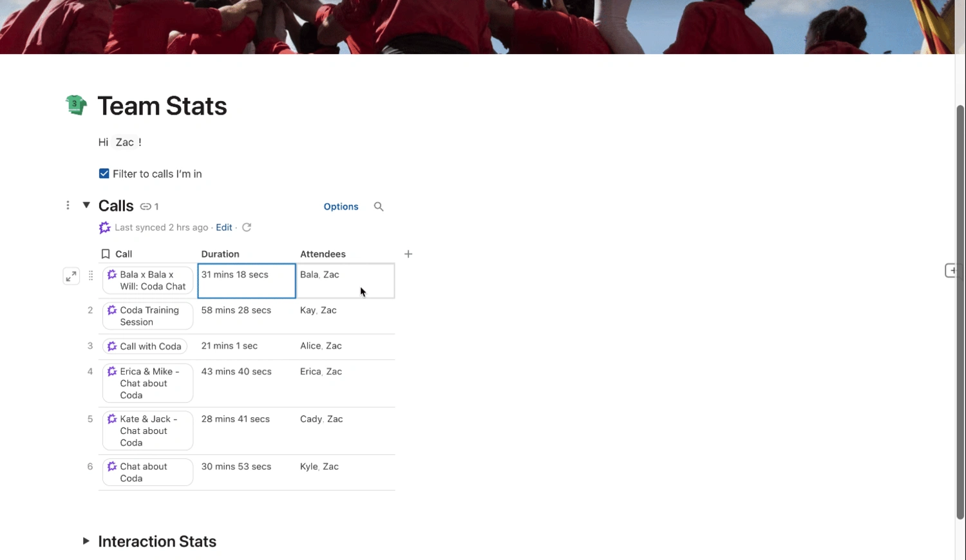Click the refresh sync icon
Viewport: 966px width, 560px height.
247,227
